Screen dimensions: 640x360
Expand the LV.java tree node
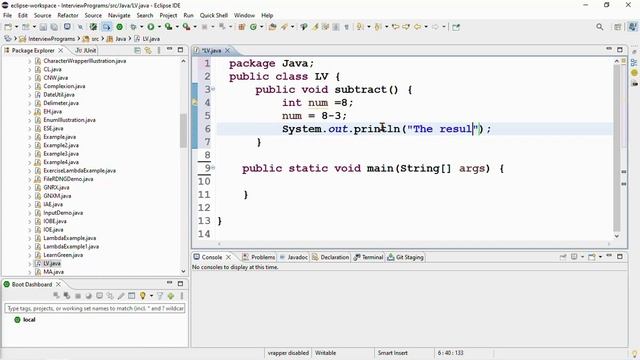click(x=29, y=264)
